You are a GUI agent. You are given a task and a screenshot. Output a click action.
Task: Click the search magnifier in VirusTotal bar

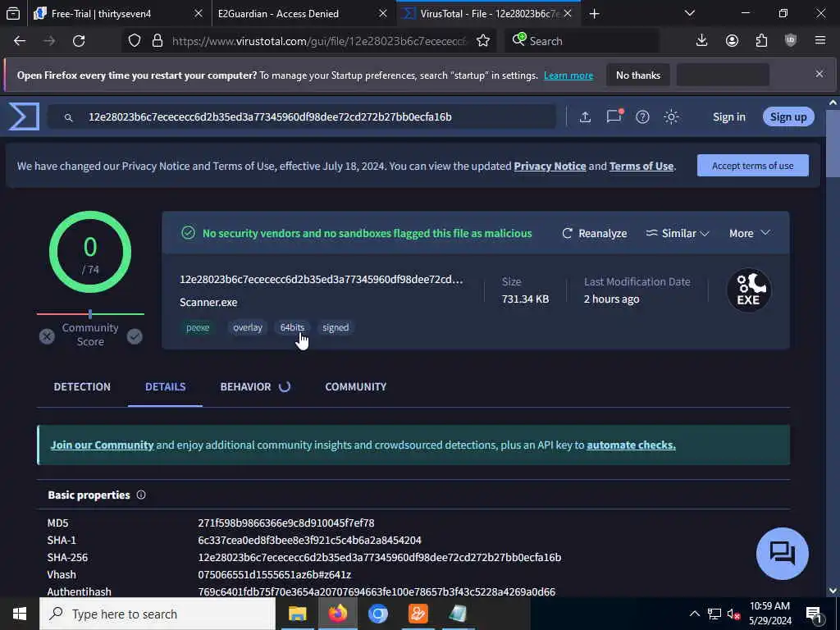69,117
